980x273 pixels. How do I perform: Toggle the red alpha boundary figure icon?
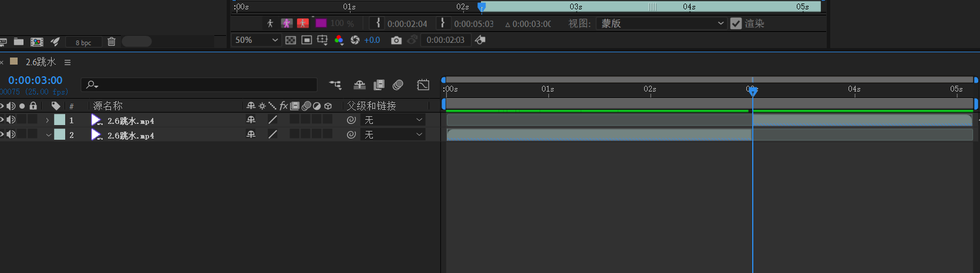[x=303, y=23]
